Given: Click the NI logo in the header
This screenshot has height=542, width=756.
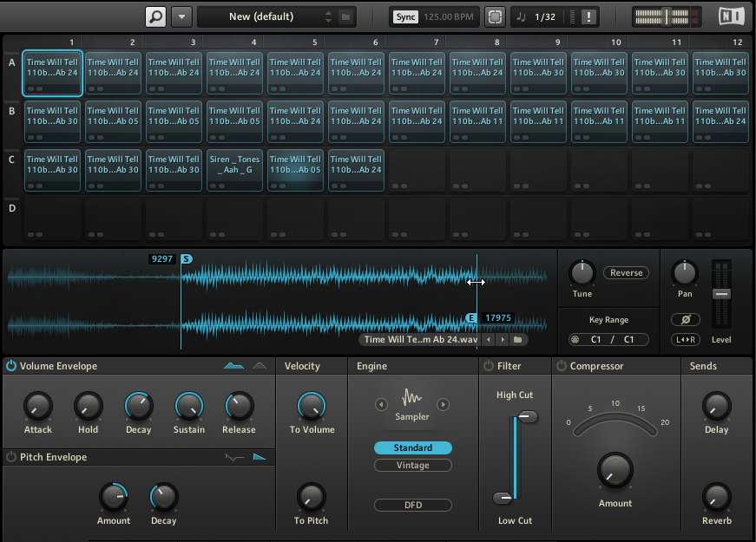Looking at the screenshot, I should pyautogui.click(x=732, y=16).
